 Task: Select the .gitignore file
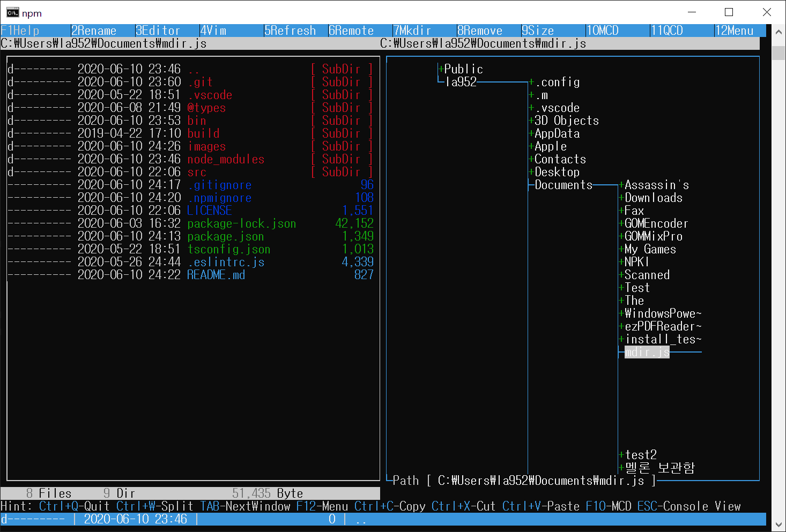tap(190, 185)
